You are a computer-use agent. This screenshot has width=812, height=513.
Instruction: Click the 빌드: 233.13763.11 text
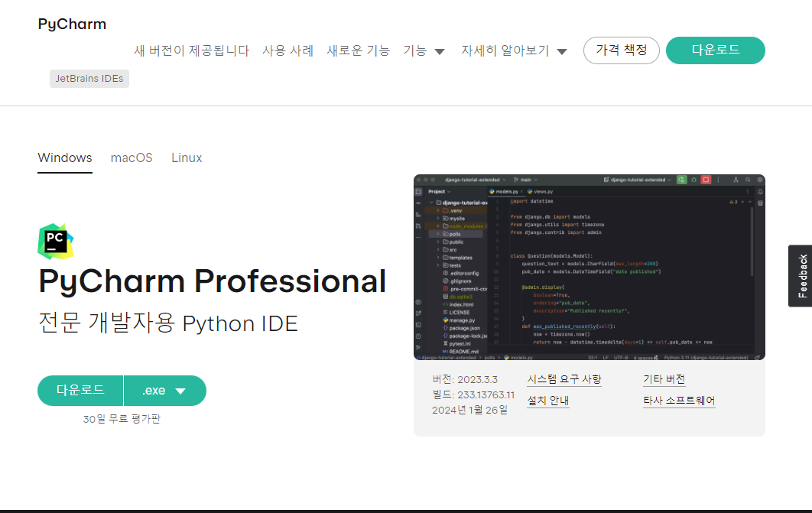tap(473, 395)
